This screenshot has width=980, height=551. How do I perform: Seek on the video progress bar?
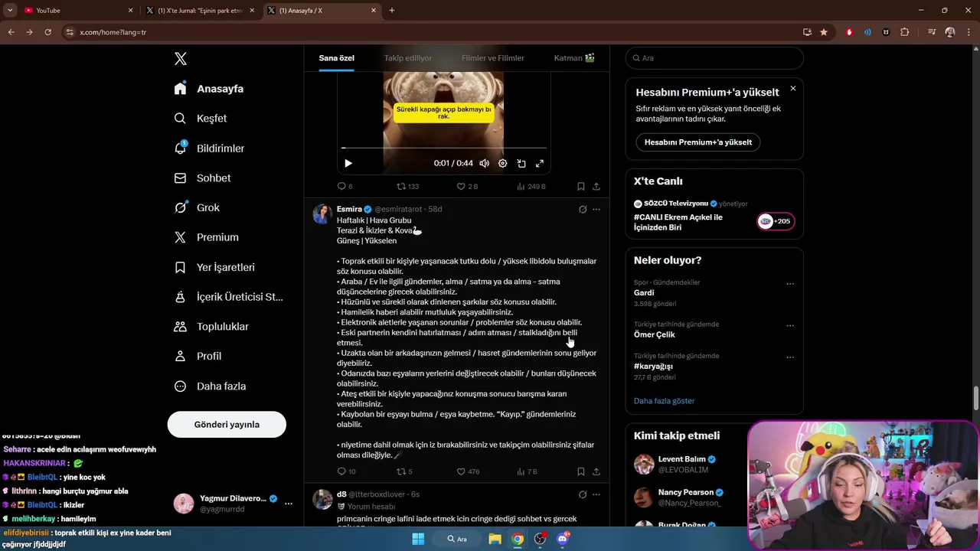[x=444, y=148]
